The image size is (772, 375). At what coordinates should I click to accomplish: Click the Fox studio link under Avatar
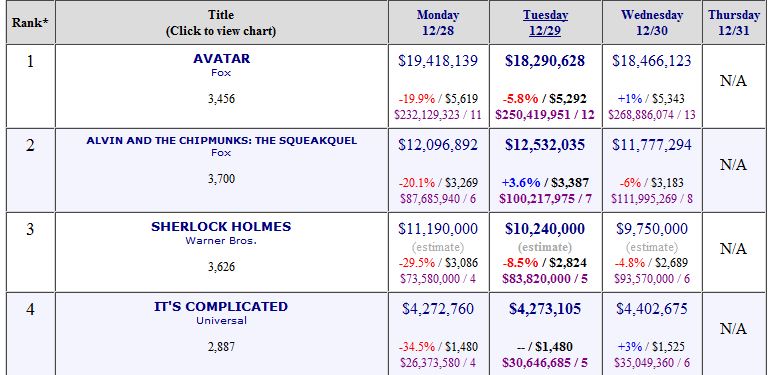(x=221, y=72)
